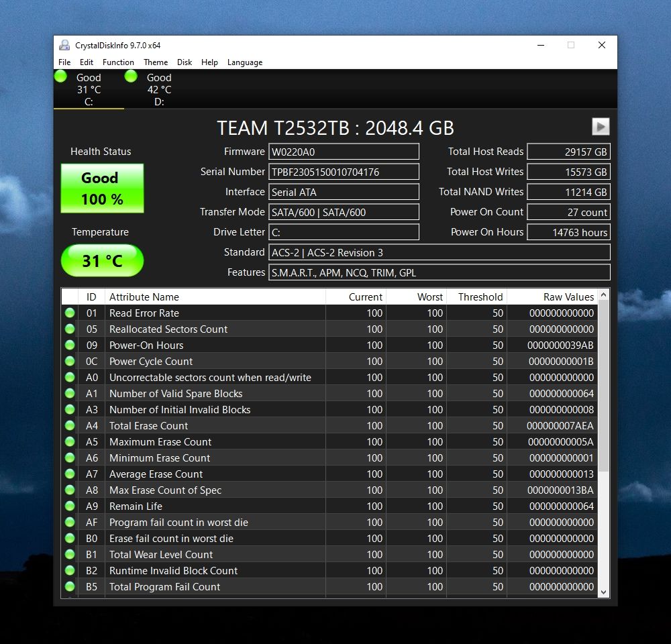
Task: Click the attribute list vertical scrollbar thumb
Action: (x=603, y=386)
